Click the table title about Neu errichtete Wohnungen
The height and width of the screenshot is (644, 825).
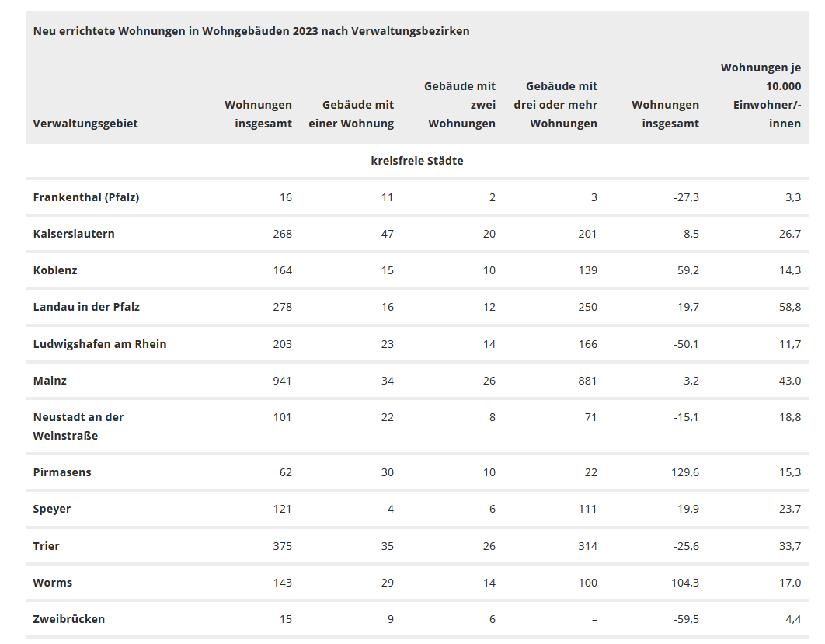pos(251,31)
